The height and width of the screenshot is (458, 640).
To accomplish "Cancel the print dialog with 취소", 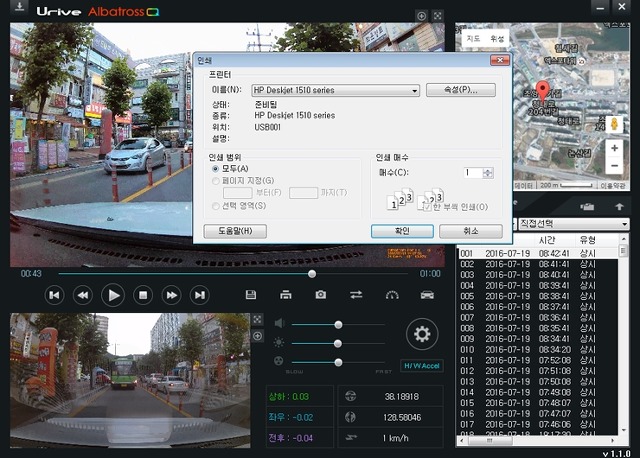I will pyautogui.click(x=471, y=231).
